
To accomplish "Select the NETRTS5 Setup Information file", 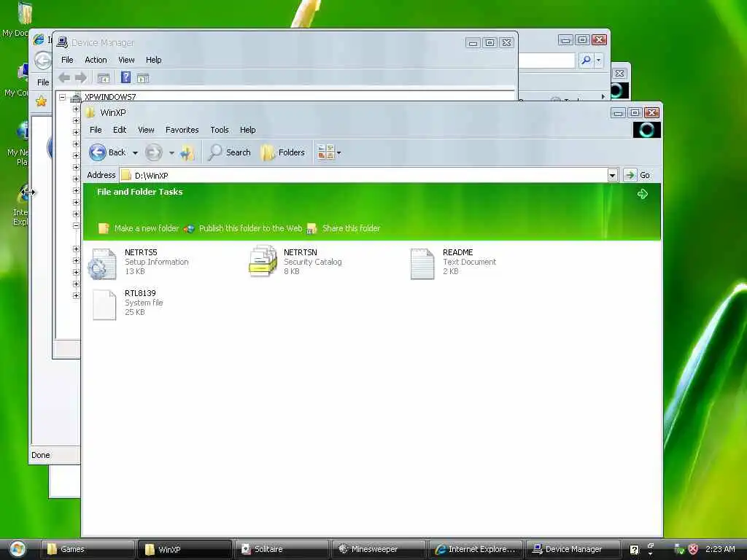I will (139, 262).
